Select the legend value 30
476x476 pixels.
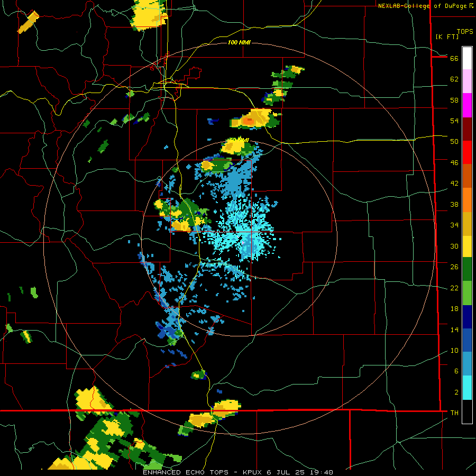click(454, 246)
